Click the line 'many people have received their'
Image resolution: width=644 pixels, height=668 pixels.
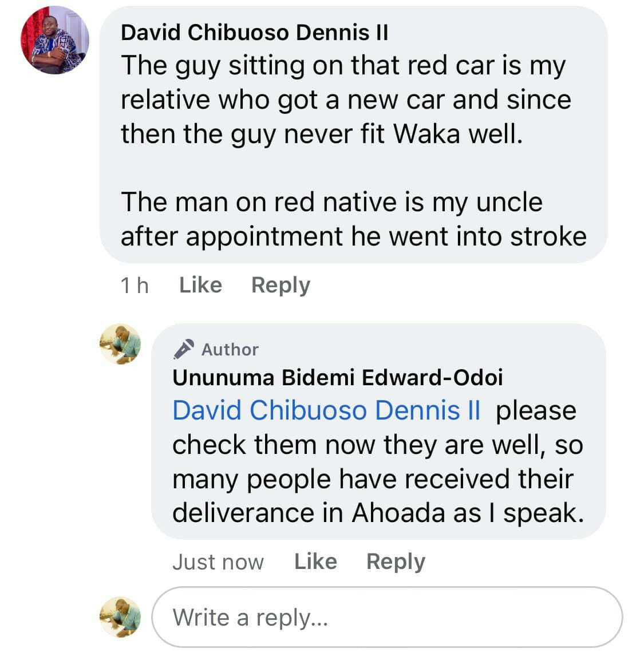click(x=373, y=479)
